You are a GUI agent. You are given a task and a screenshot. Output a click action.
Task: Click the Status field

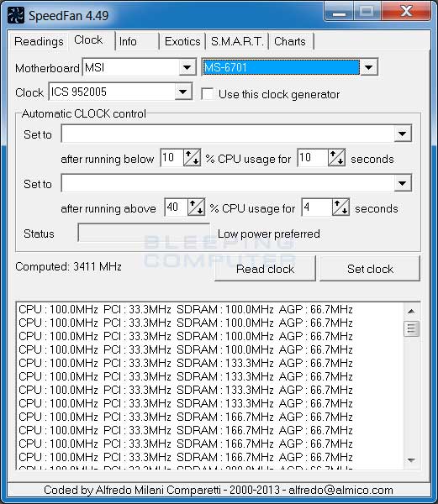tap(144, 233)
